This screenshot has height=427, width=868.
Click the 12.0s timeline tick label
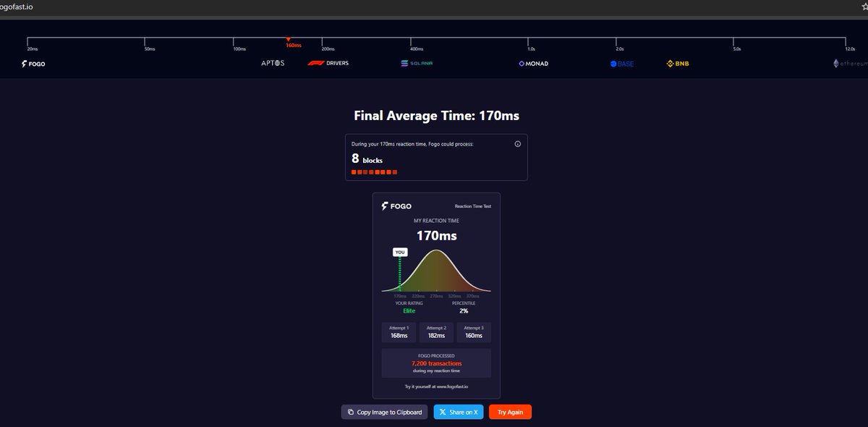pyautogui.click(x=850, y=49)
